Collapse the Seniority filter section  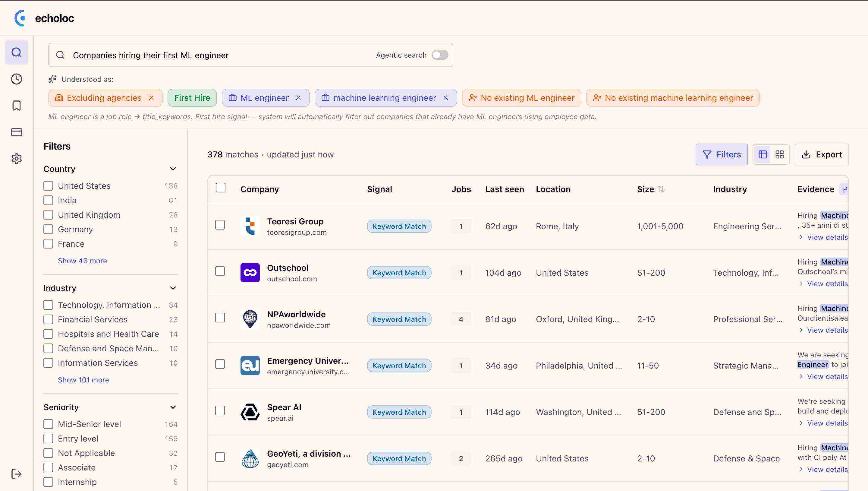(x=173, y=407)
